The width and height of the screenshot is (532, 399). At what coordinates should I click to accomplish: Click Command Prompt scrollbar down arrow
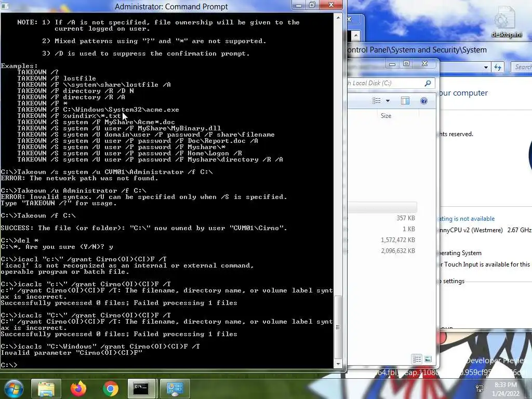(x=338, y=364)
